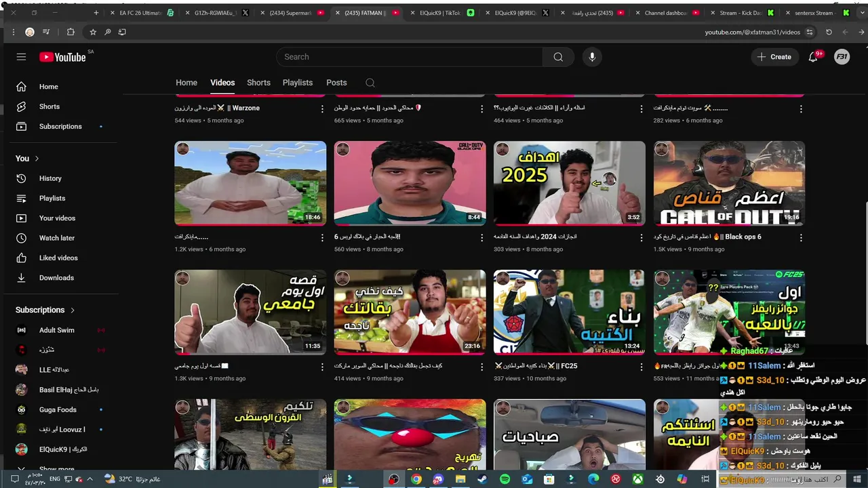Open options menu for FC25 video
868x488 pixels.
click(642, 367)
